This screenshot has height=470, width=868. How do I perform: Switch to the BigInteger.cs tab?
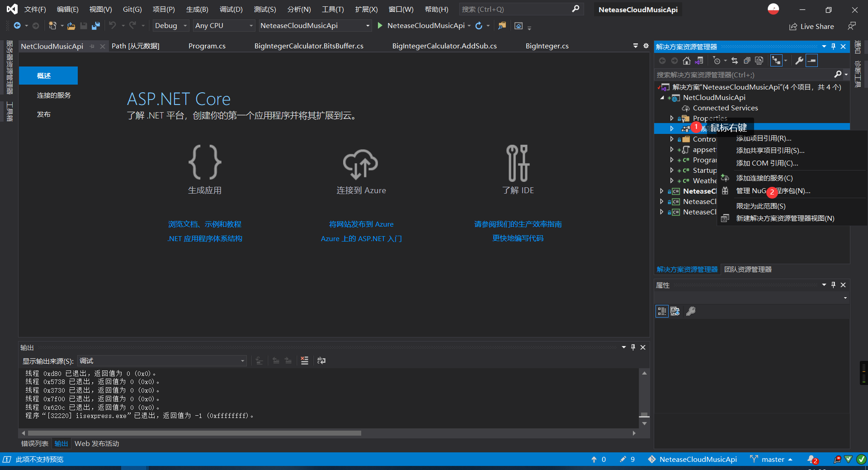pos(547,46)
